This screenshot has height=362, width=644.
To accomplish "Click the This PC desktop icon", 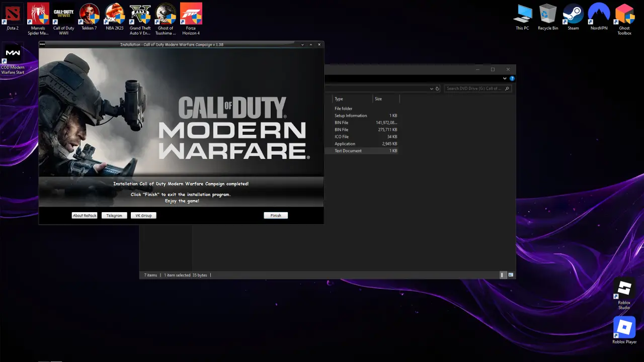I will click(x=522, y=17).
